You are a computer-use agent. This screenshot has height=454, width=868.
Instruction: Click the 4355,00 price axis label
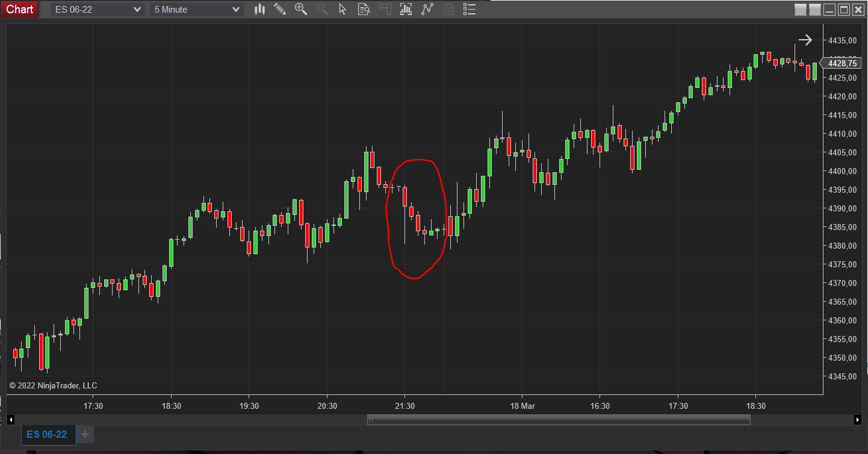(842, 339)
